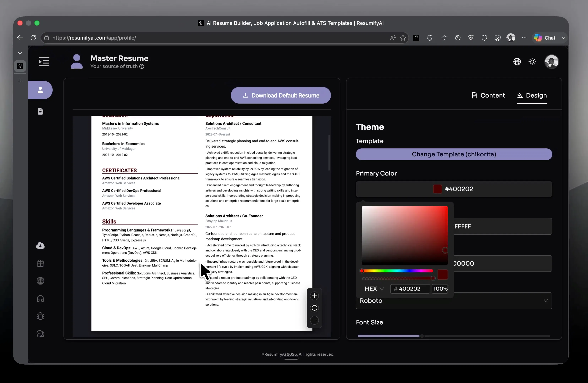The height and width of the screenshot is (383, 588).
Task: Zoom out of the resume preview
Action: coord(314,320)
